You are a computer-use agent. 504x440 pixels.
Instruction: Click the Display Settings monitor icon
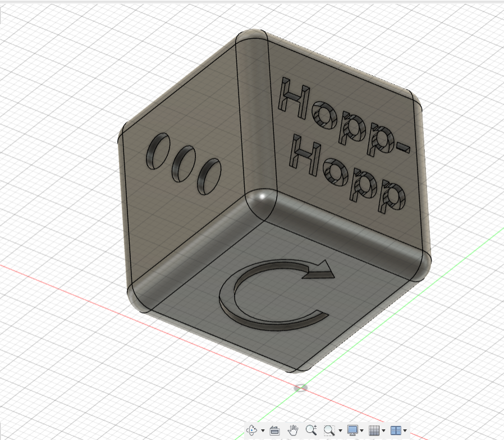click(352, 430)
